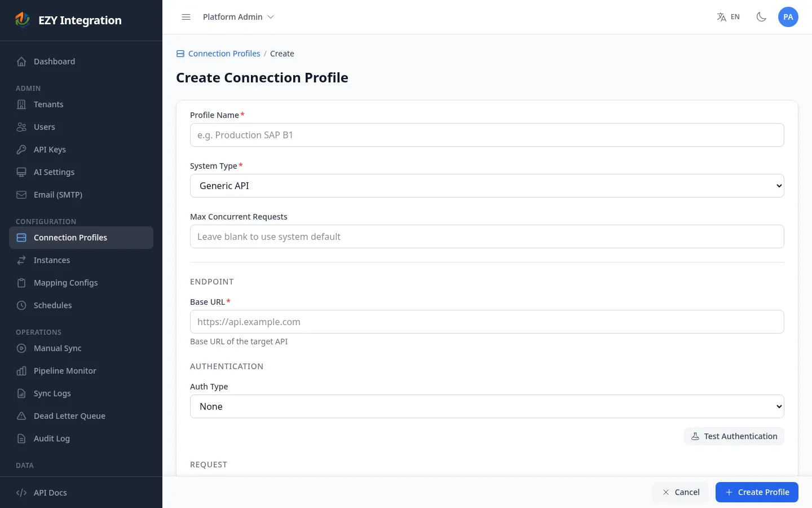Viewport: 812px width, 508px height.
Task: Click the Mapping Configs clipboard icon
Action: click(x=21, y=283)
